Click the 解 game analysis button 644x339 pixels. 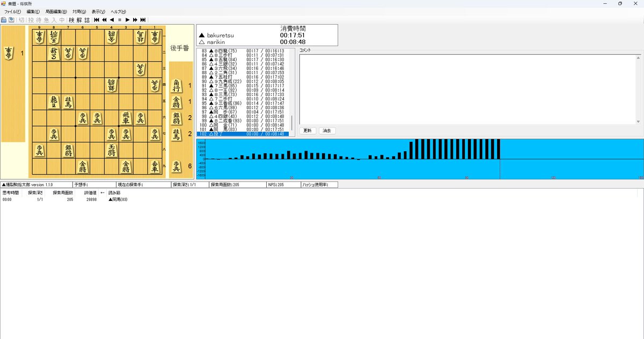click(79, 20)
